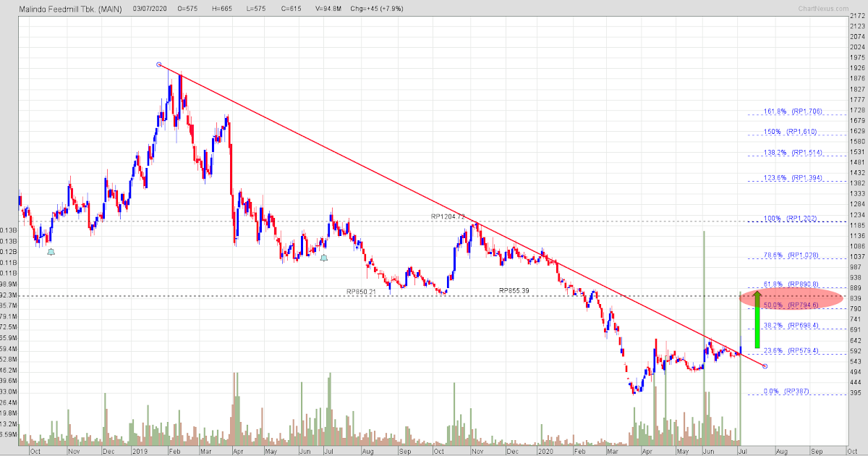Select the 61.8% (RP890.8) Fibonacci label

790,284
